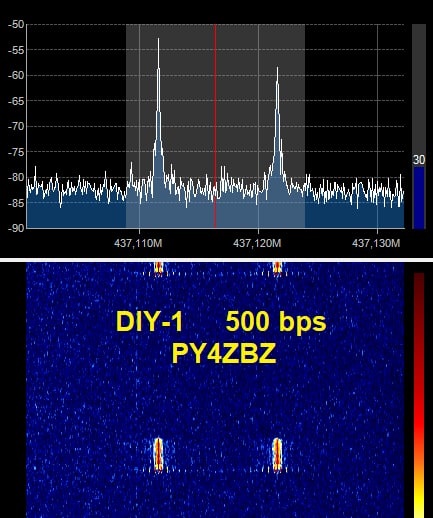The image size is (433, 518).
Task: Click the DIY-1 text label
Action: click(x=149, y=321)
